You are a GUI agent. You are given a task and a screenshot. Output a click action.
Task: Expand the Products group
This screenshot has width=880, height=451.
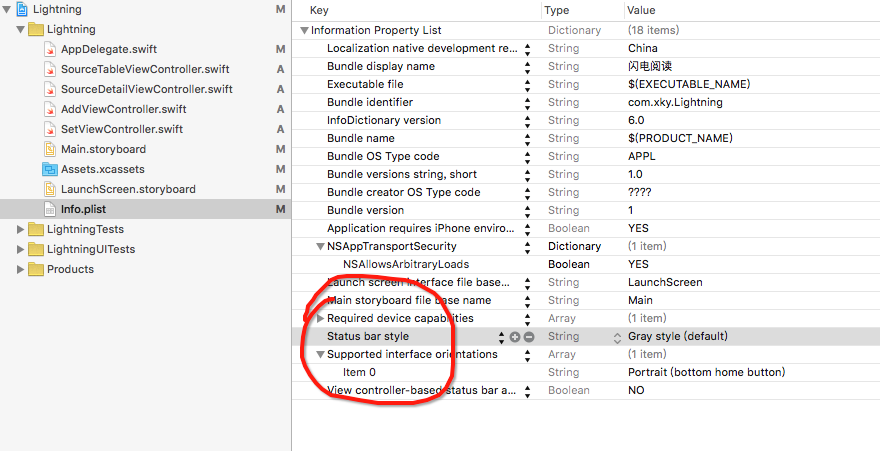[21, 269]
